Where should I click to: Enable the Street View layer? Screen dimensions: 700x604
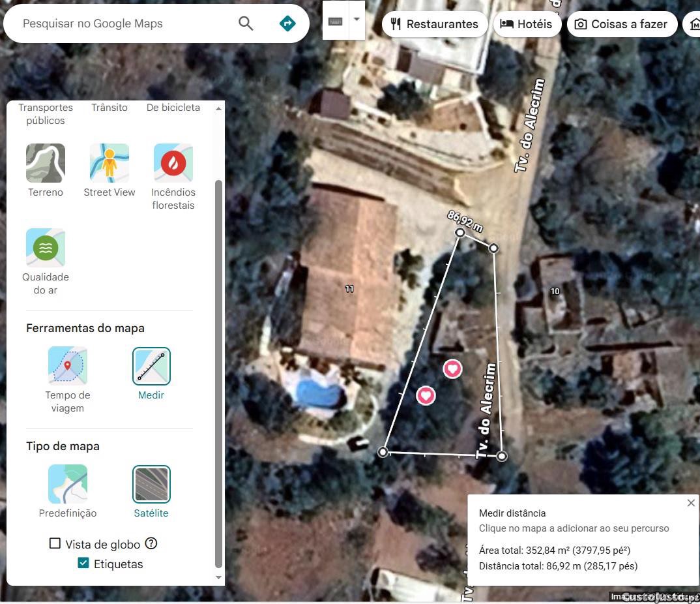tap(109, 163)
